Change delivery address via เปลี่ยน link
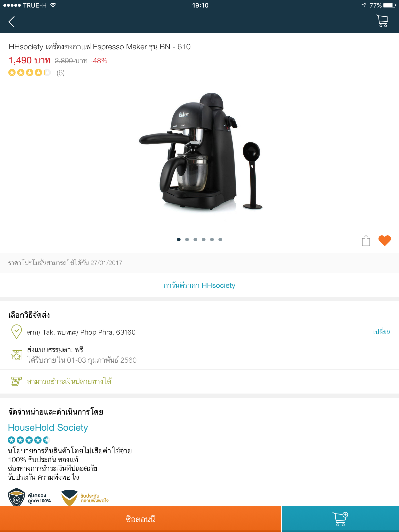The height and width of the screenshot is (532, 399). click(382, 332)
